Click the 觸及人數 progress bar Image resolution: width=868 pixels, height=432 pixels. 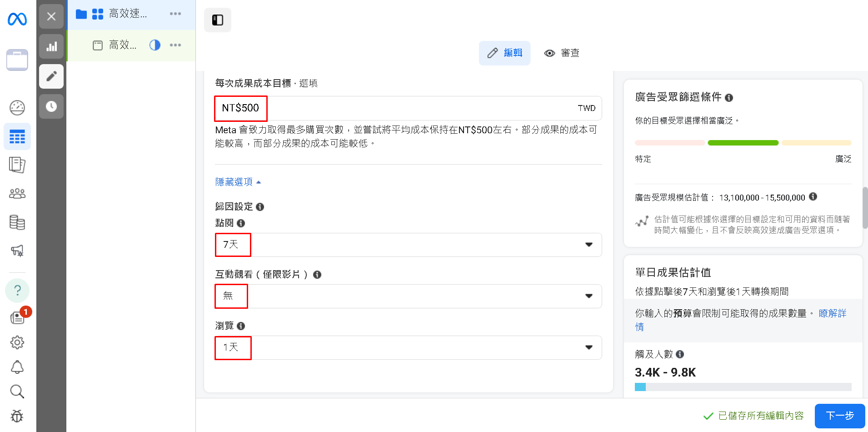click(743, 387)
